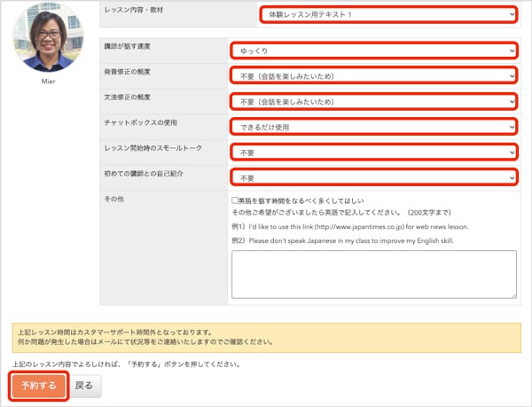Screen dimensions: 532x407
Task: Open the 発音修正の頻度 dropdown
Action: (373, 75)
